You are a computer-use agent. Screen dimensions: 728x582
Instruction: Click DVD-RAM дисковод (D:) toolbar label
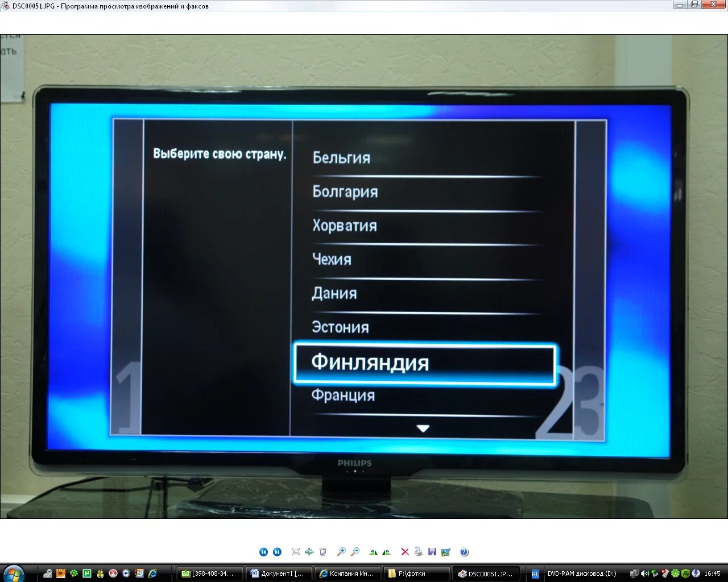582,573
